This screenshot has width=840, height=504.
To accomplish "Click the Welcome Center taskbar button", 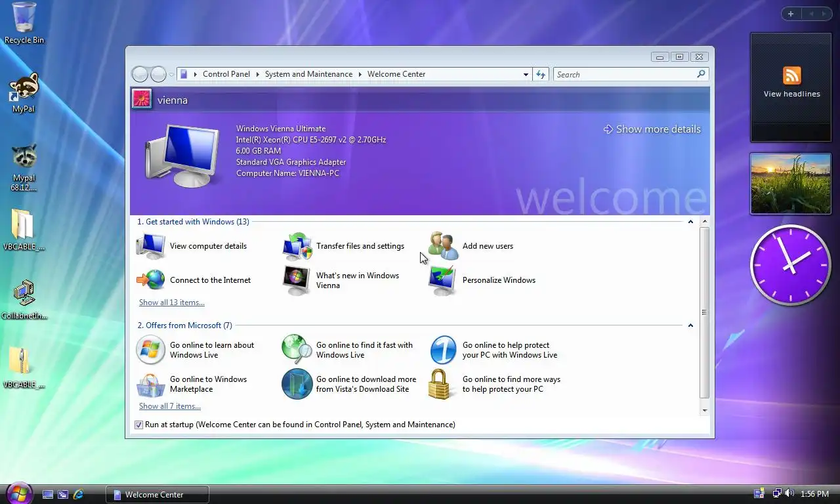I will coord(157,494).
